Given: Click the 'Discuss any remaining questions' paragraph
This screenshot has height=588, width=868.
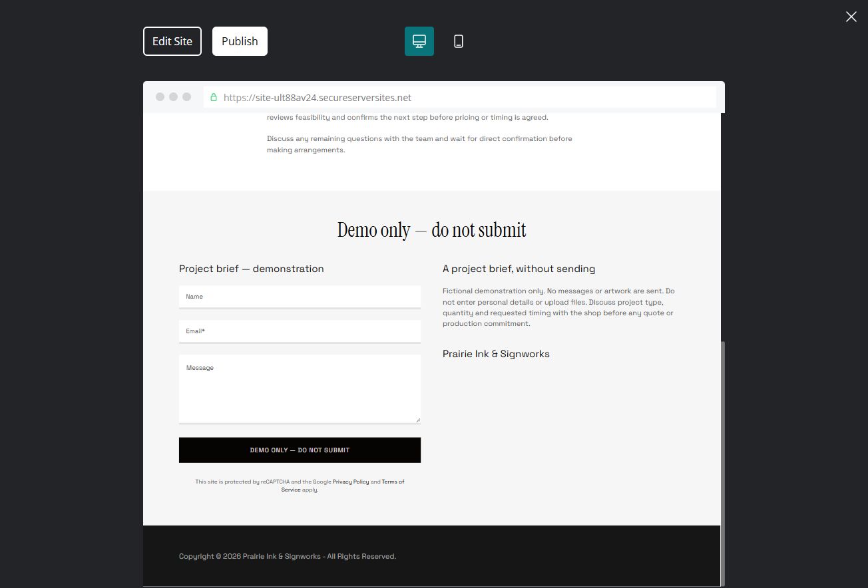Looking at the screenshot, I should pyautogui.click(x=420, y=144).
